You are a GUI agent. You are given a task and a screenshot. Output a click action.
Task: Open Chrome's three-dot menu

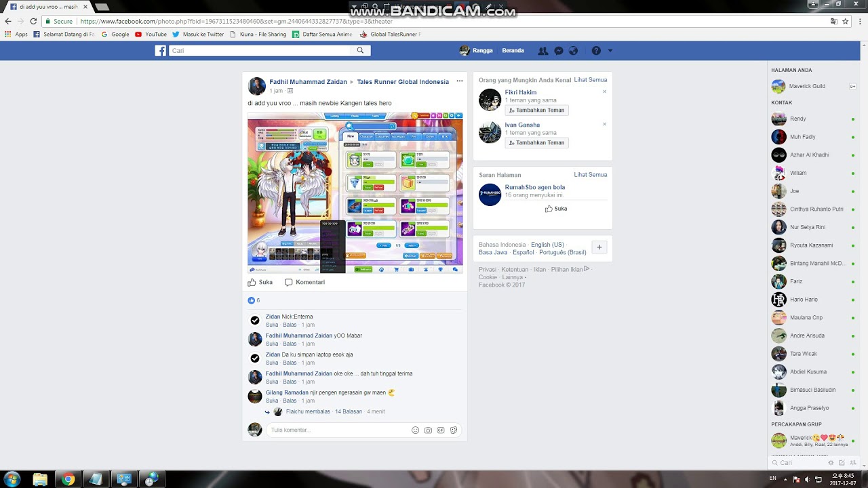coord(861,21)
